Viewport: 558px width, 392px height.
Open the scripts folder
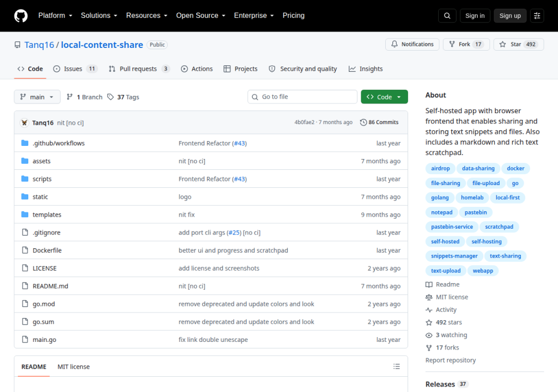(42, 179)
